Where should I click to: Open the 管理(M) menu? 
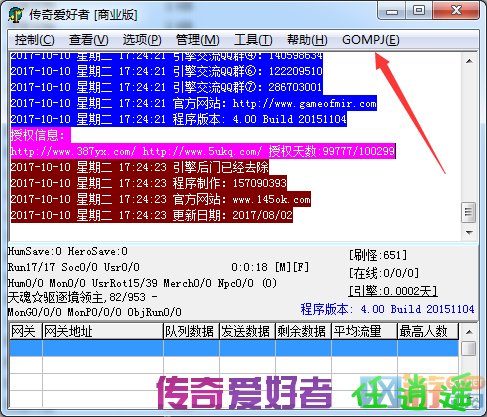coord(198,40)
